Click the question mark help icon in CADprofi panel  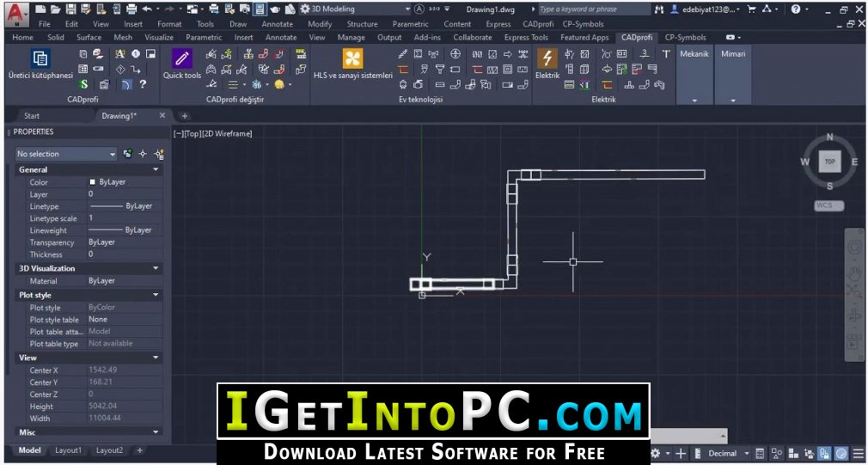[144, 84]
